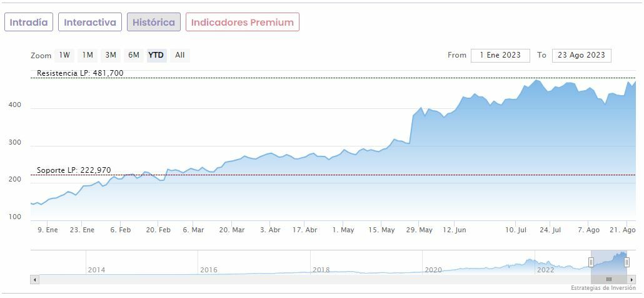Show All historical data range
Image resolution: width=644 pixels, height=298 pixels.
pyautogui.click(x=180, y=55)
